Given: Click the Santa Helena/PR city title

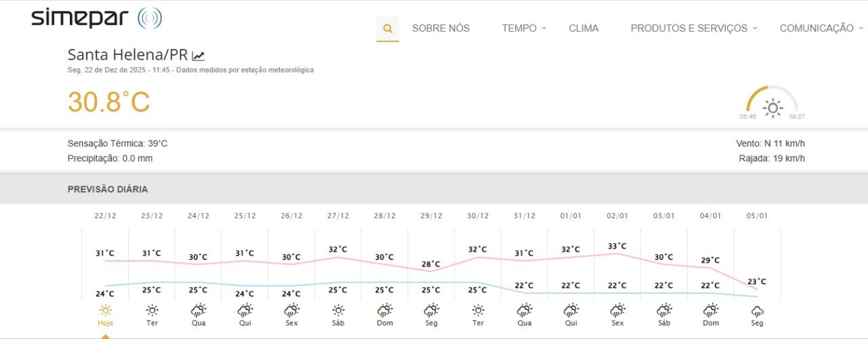Looking at the screenshot, I should [x=127, y=55].
